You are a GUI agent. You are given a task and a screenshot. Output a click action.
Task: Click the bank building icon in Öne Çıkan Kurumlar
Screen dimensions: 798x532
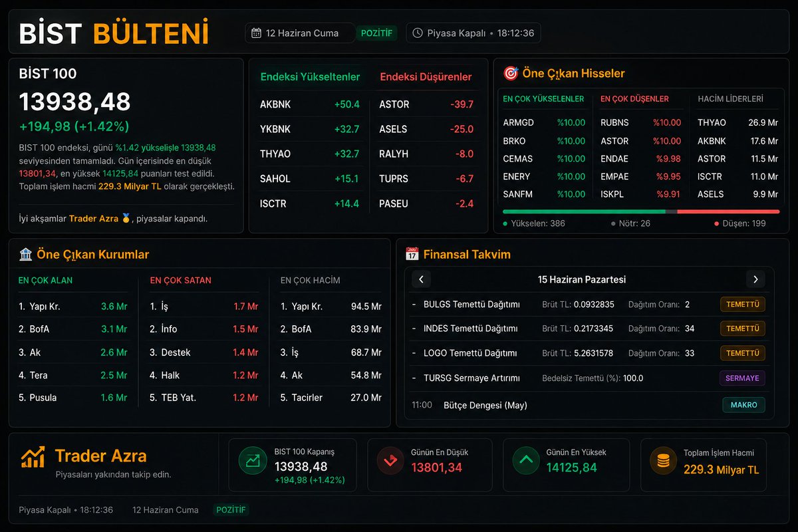click(x=26, y=254)
